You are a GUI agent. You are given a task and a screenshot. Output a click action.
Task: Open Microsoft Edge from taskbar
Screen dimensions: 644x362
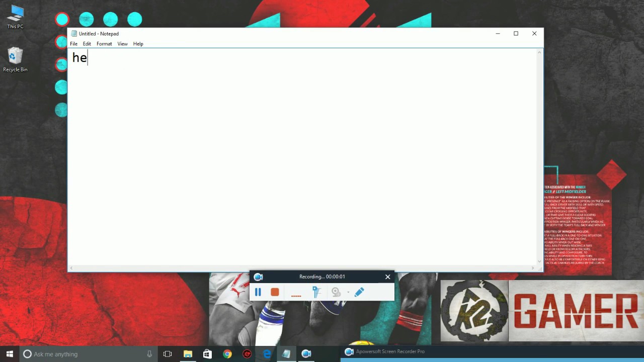click(267, 354)
